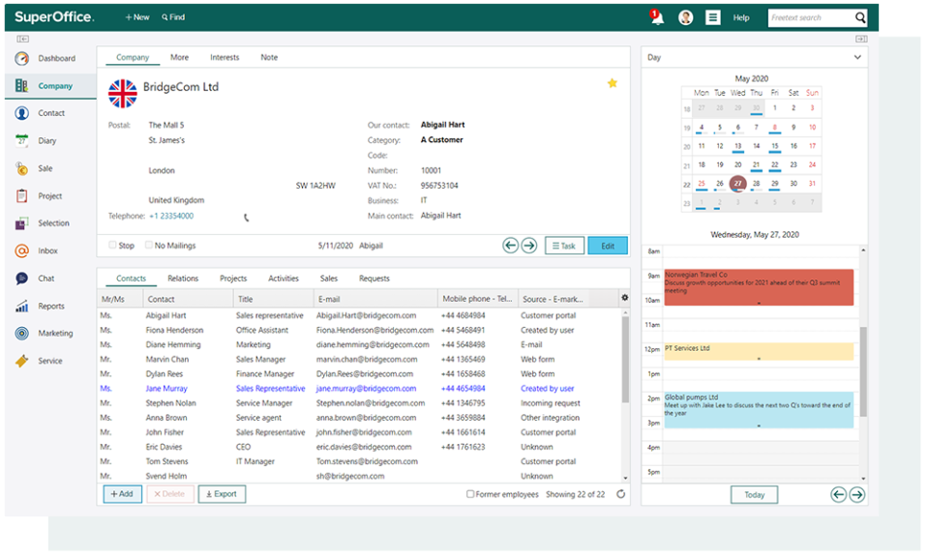Go to previous day in diary panel

point(838,495)
